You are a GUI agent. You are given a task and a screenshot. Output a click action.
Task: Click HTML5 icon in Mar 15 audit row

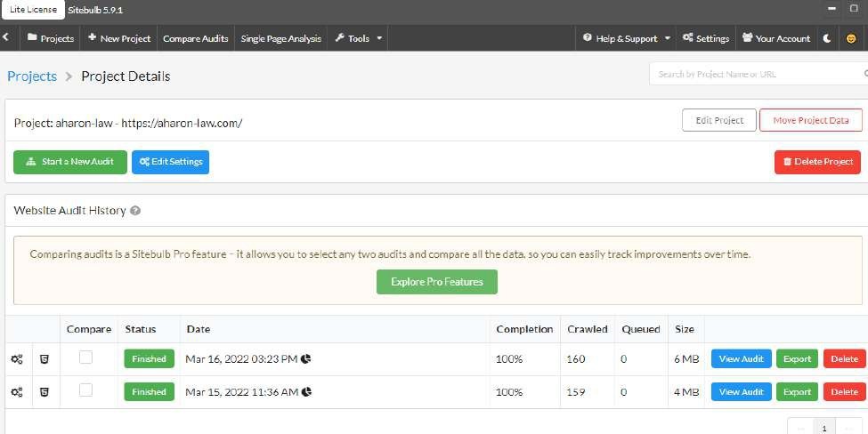click(45, 392)
